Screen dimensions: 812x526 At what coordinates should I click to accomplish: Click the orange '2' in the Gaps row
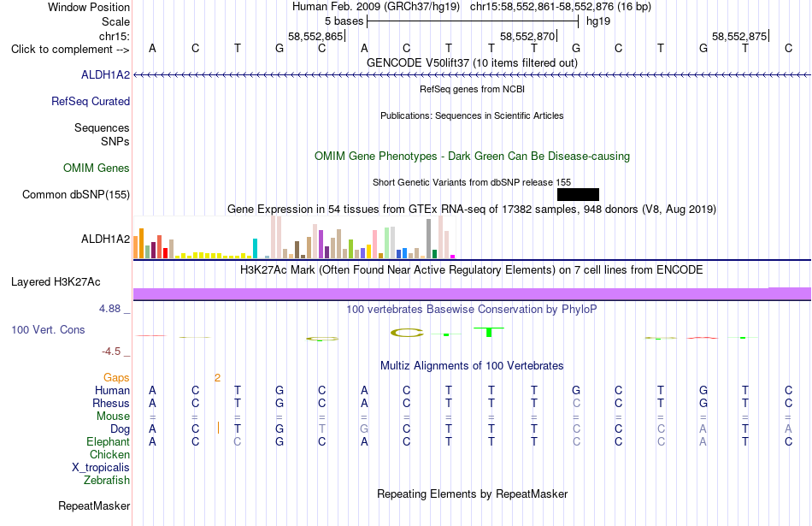click(217, 377)
